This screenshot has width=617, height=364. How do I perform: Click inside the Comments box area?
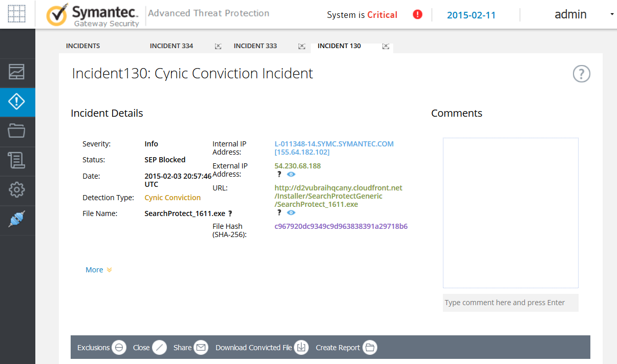510,213
